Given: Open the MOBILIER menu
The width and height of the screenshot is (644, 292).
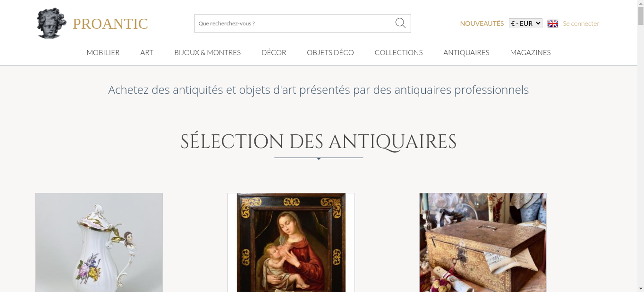Looking at the screenshot, I should (x=103, y=52).
